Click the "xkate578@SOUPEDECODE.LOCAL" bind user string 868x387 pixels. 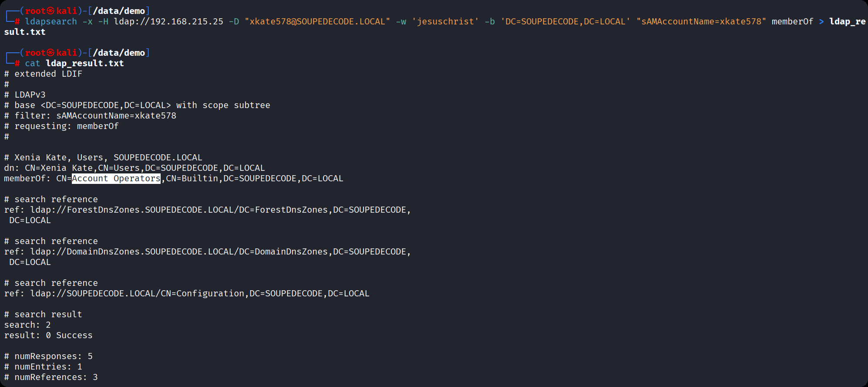[x=317, y=21]
